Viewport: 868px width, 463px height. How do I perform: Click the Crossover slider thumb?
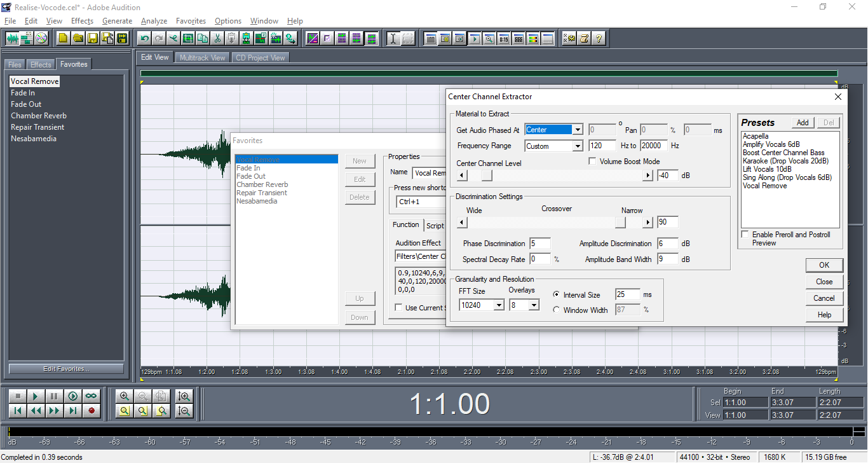click(620, 223)
